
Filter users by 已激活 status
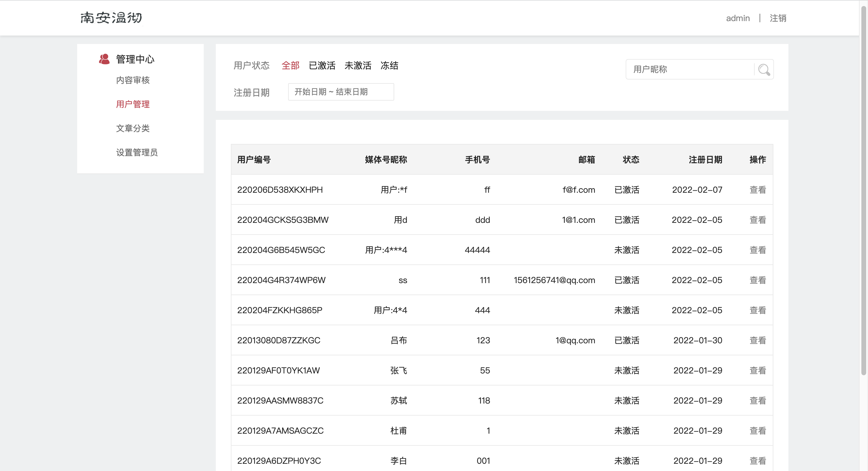(x=322, y=65)
